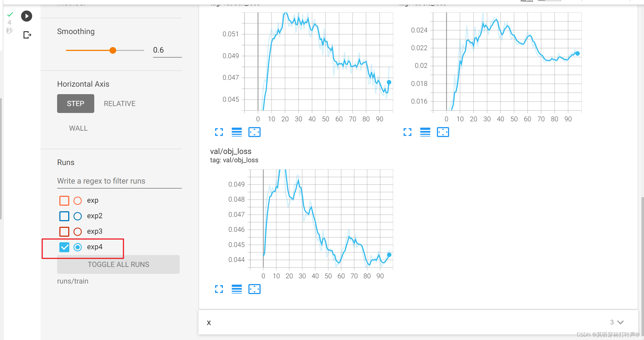Enable the exp run checkbox
The width and height of the screenshot is (644, 340).
point(64,200)
